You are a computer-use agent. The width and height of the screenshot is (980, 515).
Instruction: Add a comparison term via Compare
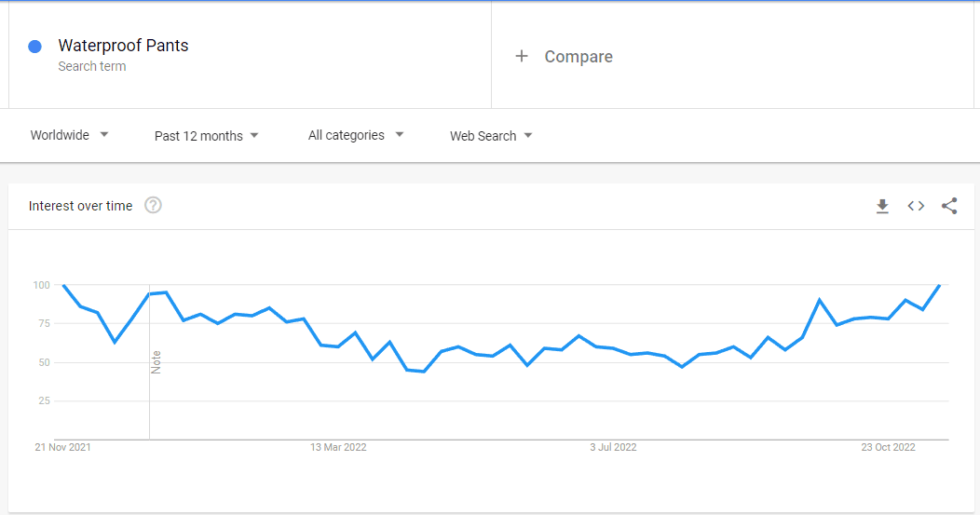[578, 56]
